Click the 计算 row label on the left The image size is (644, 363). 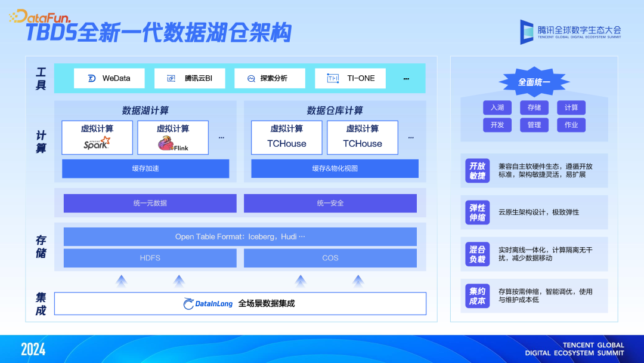point(41,142)
